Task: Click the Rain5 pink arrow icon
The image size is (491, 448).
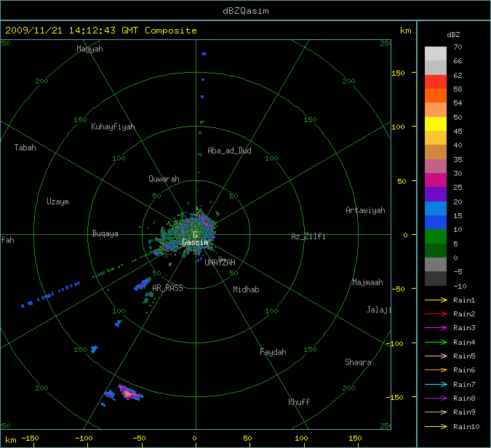Action: click(436, 356)
